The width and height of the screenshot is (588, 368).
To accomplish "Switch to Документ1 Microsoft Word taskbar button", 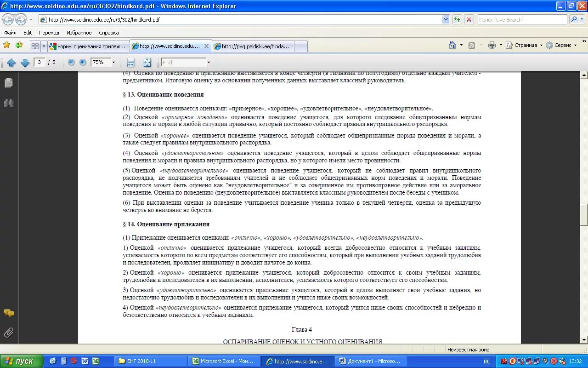I will tap(371, 361).
